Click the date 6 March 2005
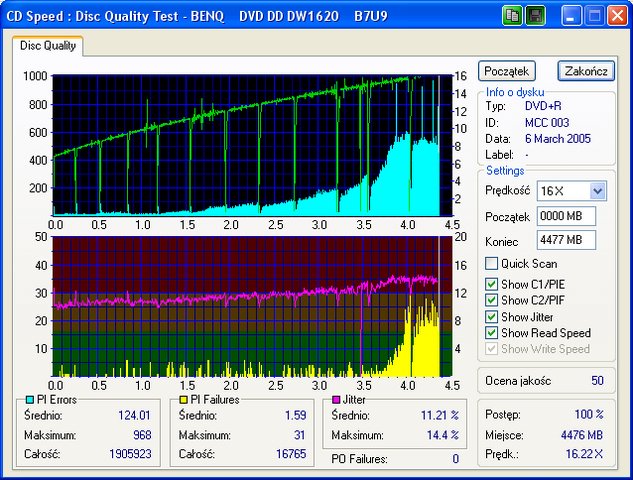Image resolution: width=633 pixels, height=480 pixels. (558, 139)
